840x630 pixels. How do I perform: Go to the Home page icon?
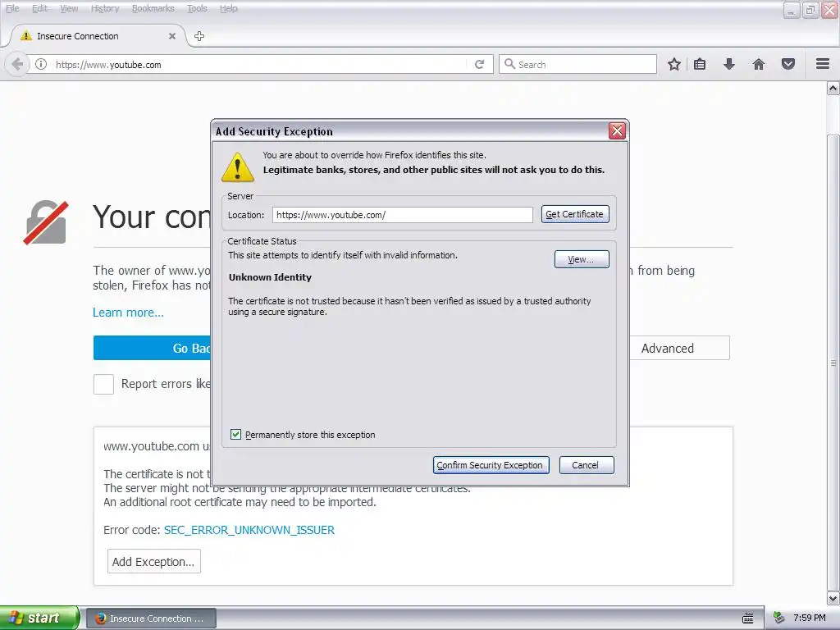pyautogui.click(x=759, y=64)
